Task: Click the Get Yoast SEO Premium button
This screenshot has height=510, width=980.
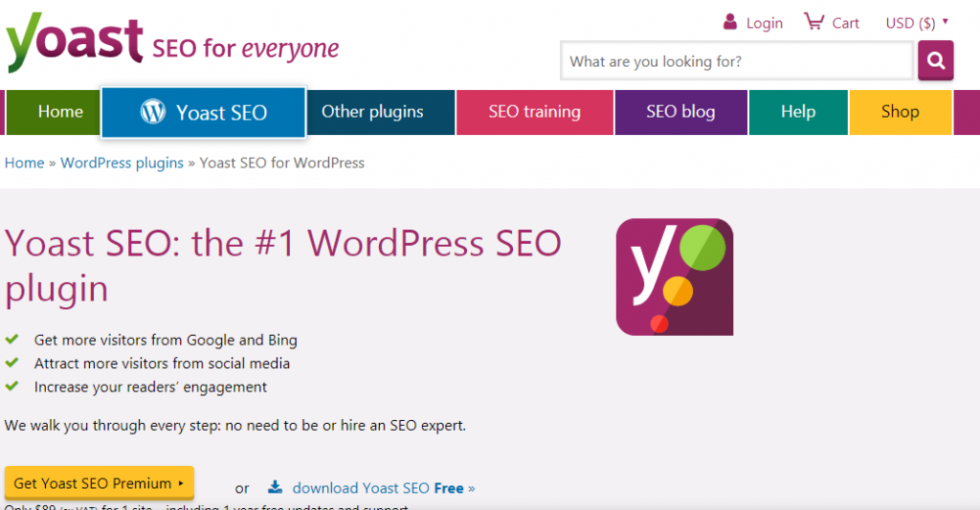Action: tap(100, 483)
